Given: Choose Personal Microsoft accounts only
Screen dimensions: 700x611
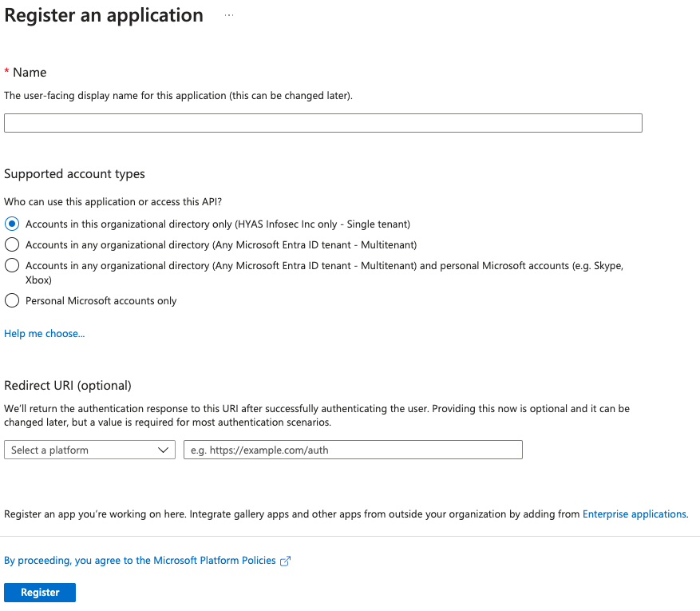Looking at the screenshot, I should point(12,301).
